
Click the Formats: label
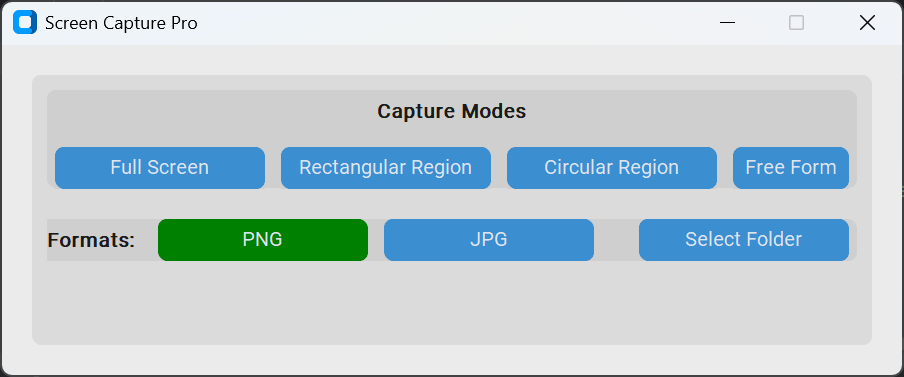coord(91,240)
